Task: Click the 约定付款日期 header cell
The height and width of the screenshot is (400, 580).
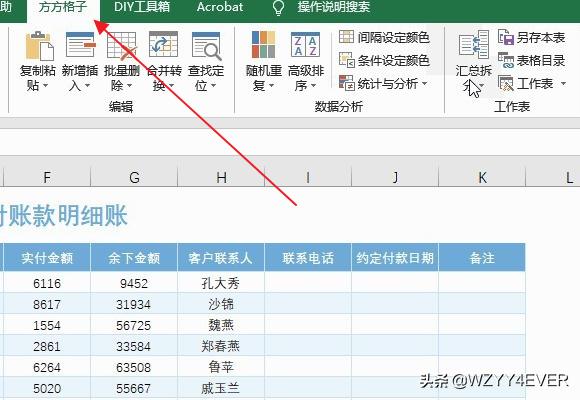Action: (395, 258)
